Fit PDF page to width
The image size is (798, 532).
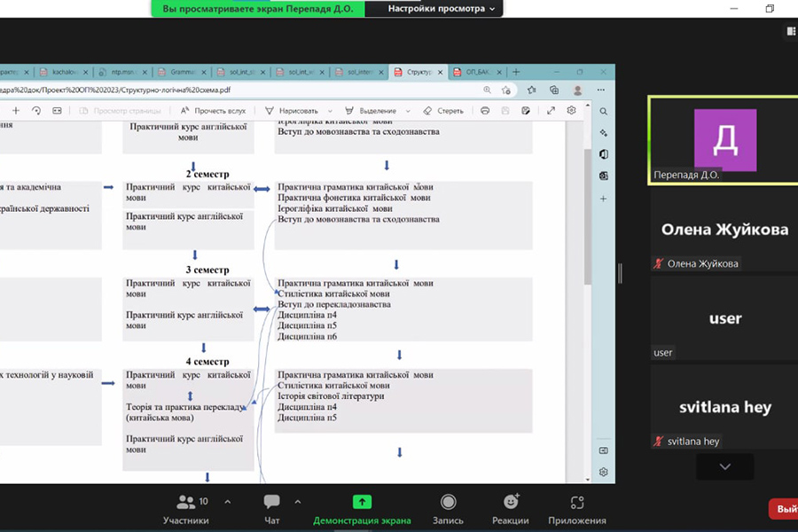click(x=57, y=111)
